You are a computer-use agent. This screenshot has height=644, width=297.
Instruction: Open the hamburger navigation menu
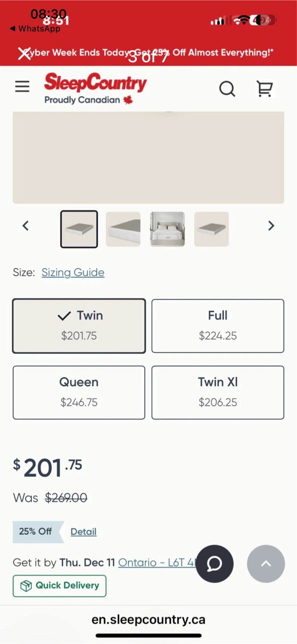22,87
